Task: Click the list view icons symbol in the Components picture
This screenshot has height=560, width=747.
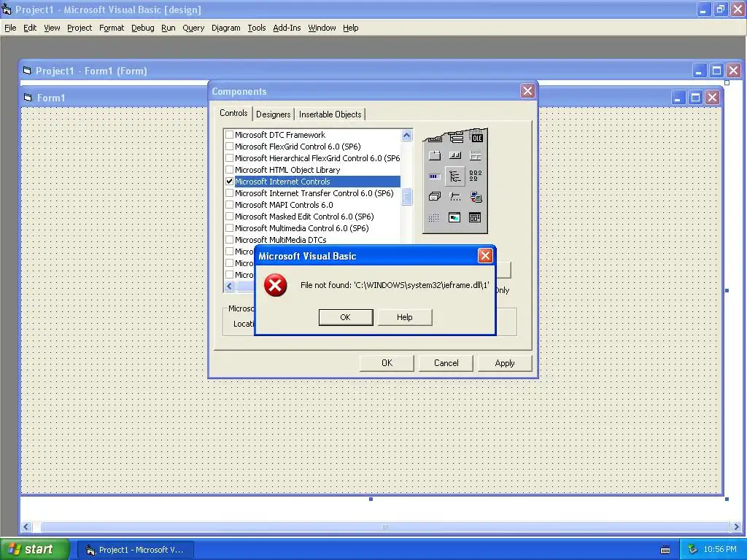Action: tap(475, 176)
